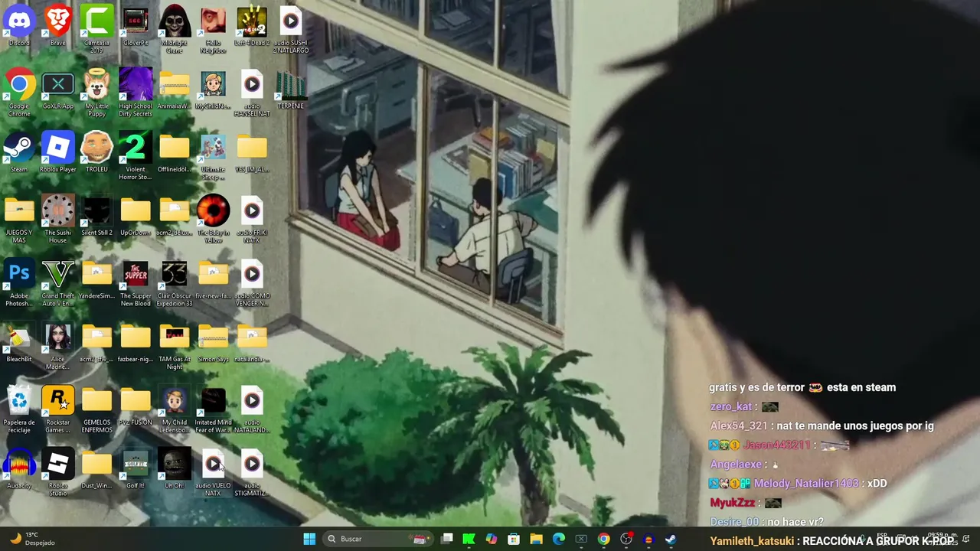Open Microsoft Edge from the taskbar
Screen dimensions: 980x551
point(559,539)
